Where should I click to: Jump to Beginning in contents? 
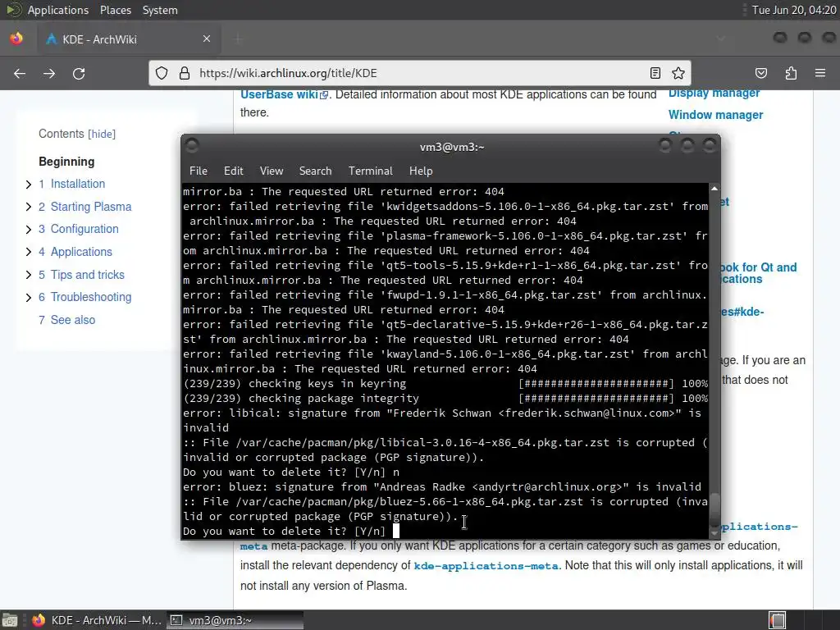tap(66, 162)
